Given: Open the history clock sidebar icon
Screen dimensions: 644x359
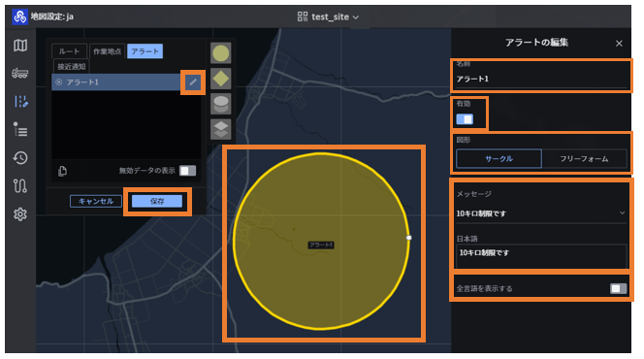Looking at the screenshot, I should pyautogui.click(x=20, y=158).
